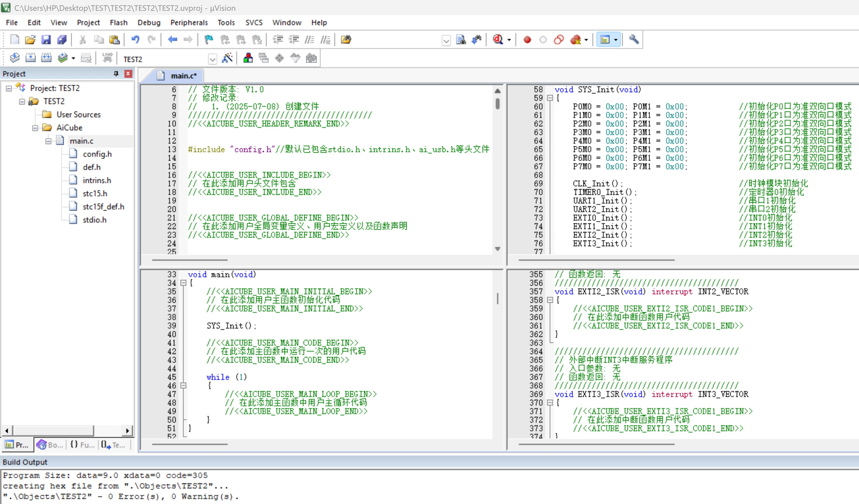Screen dimensions: 859x504
Task: Toggle bookmark with the blue flag icon
Action: pos(208,40)
